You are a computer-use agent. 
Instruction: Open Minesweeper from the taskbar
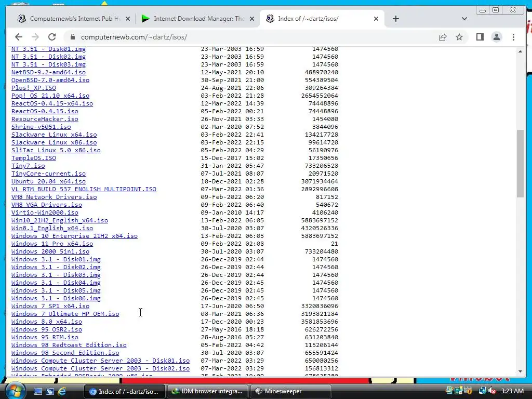pyautogui.click(x=291, y=391)
